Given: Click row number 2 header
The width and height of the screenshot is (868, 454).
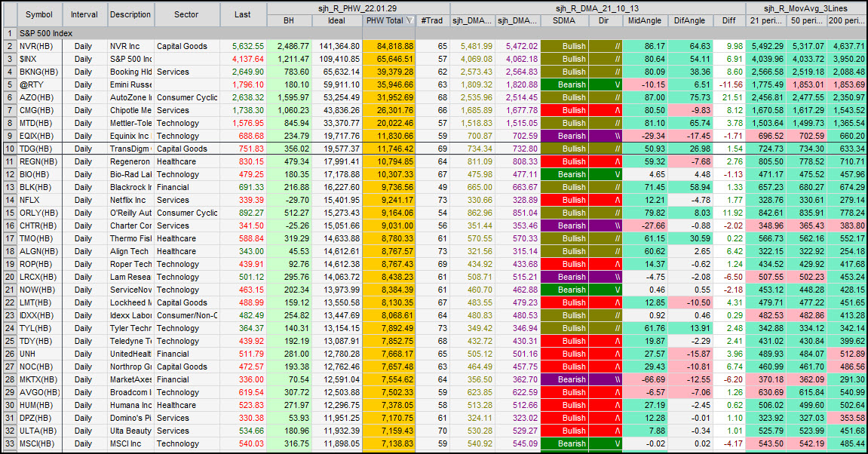Looking at the screenshot, I should [x=10, y=46].
